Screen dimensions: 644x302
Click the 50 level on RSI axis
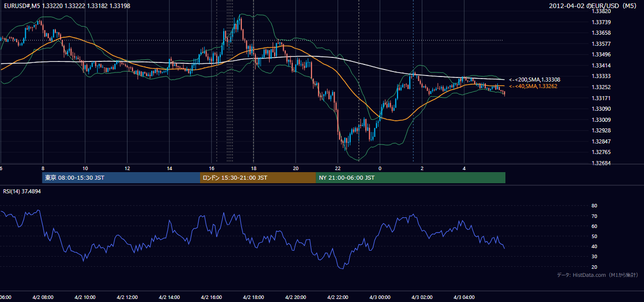click(595, 236)
